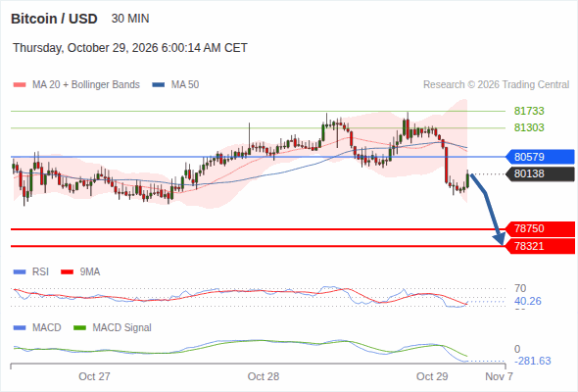Click the Thursday, October 29, 2026 timestamp
The height and width of the screenshot is (392, 578).
tap(129, 48)
